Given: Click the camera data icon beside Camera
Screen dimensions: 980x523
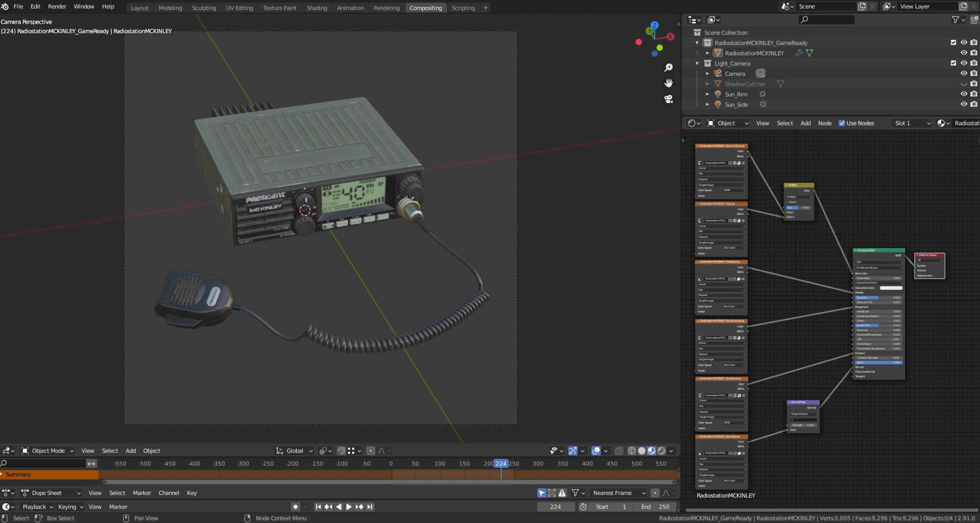Looking at the screenshot, I should (x=761, y=73).
